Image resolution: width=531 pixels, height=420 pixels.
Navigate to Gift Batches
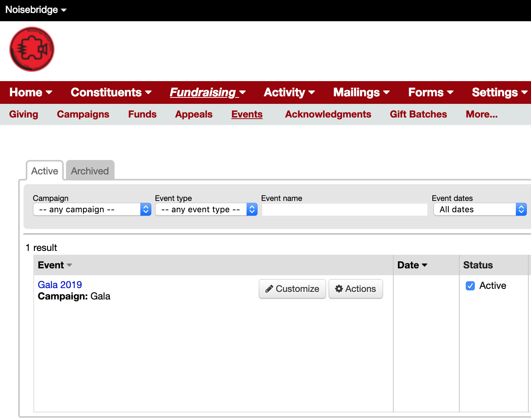418,114
